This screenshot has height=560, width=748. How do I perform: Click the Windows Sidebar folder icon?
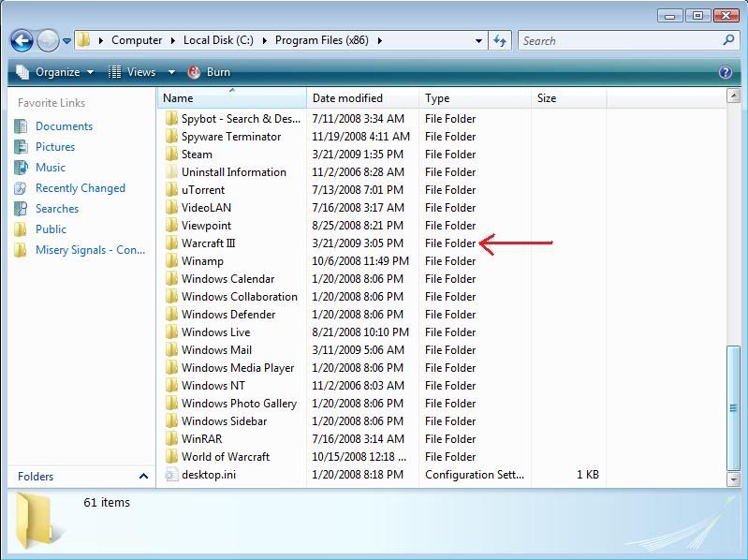171,421
